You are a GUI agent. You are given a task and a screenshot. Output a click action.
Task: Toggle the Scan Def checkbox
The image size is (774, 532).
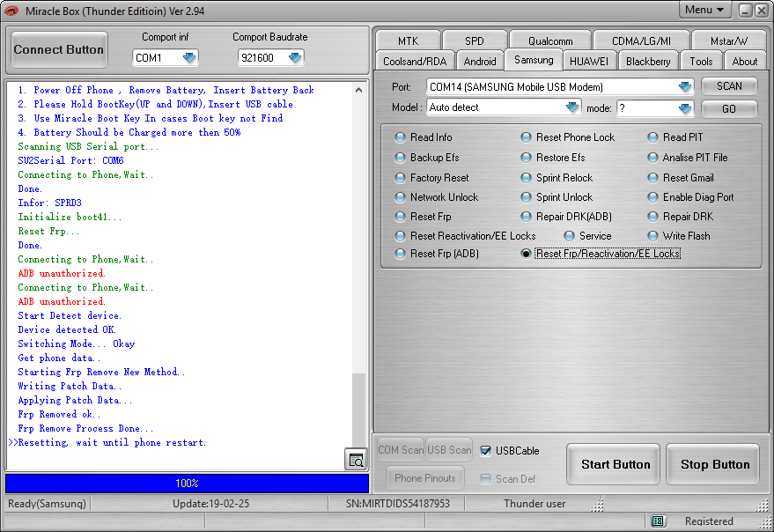pyautogui.click(x=486, y=478)
